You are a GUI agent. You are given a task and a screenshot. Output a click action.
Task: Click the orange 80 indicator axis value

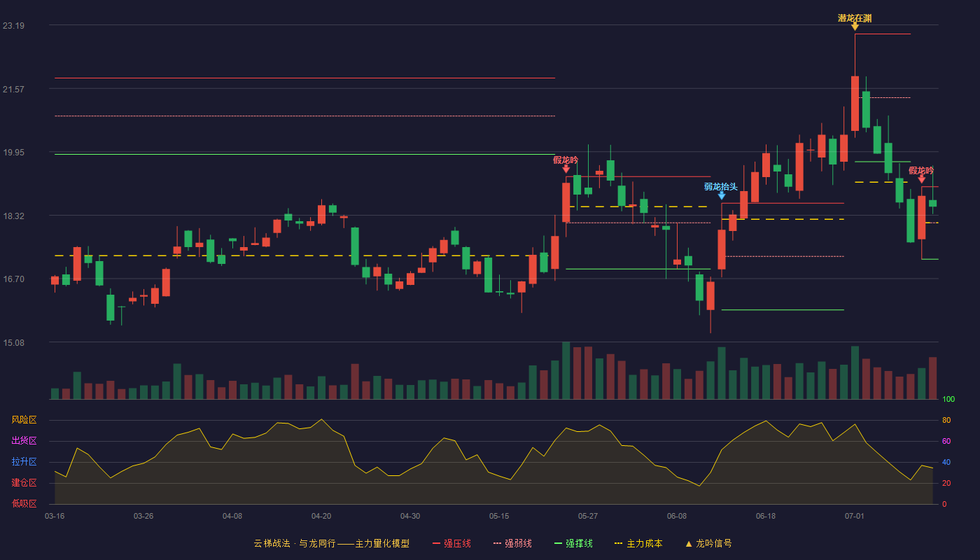click(946, 420)
